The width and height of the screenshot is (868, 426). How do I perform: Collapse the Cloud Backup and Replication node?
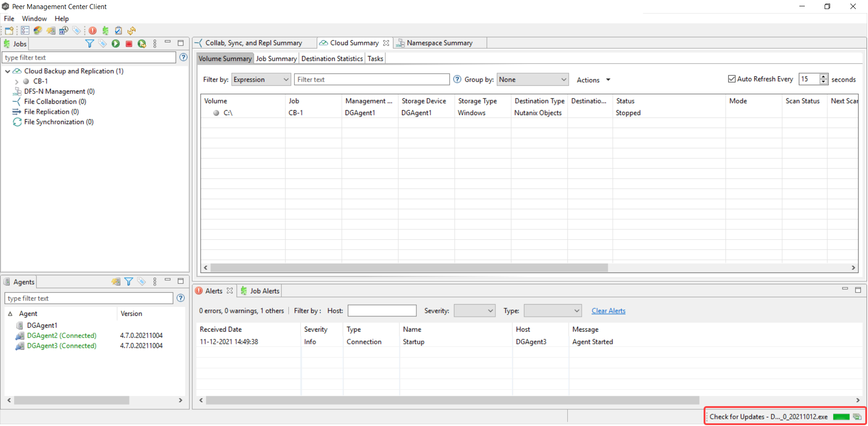coord(8,71)
